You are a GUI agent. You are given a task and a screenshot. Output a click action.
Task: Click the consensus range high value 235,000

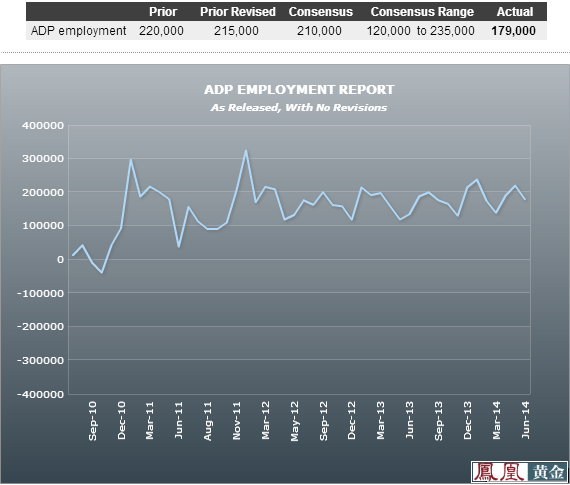[x=452, y=31]
